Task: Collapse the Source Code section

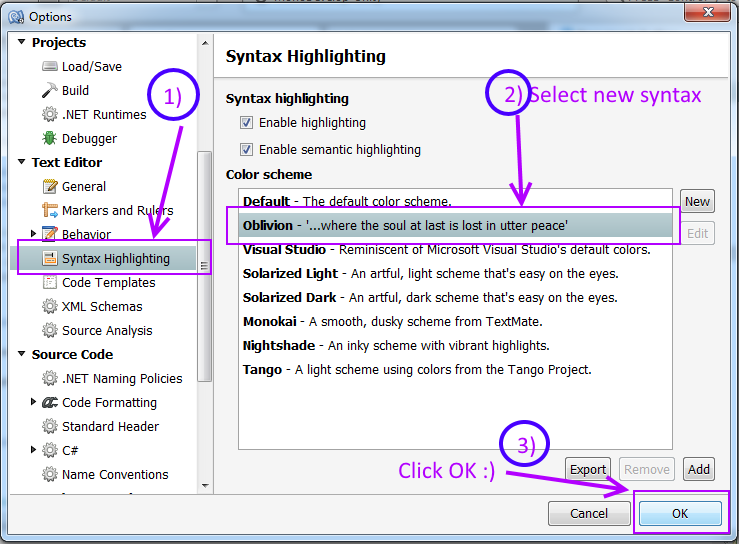Action: [21, 354]
